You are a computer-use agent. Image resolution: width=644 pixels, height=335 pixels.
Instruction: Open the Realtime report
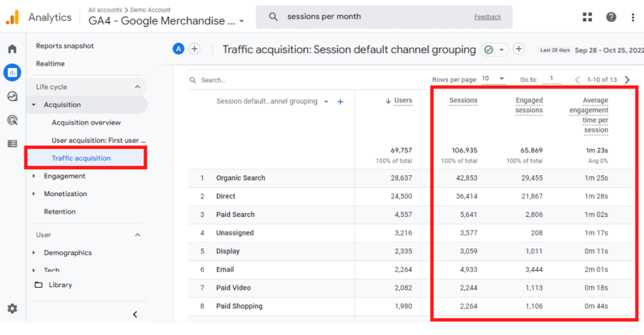[x=50, y=63]
